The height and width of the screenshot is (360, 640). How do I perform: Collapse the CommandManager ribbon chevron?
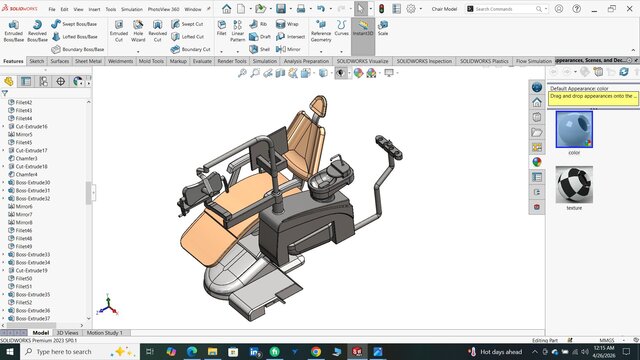pos(633,50)
